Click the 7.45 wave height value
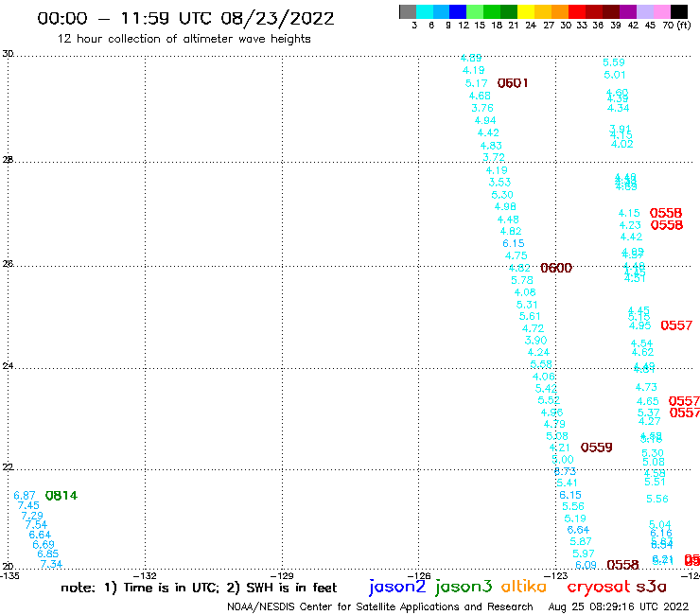The height and width of the screenshot is (615, 700). point(28,505)
